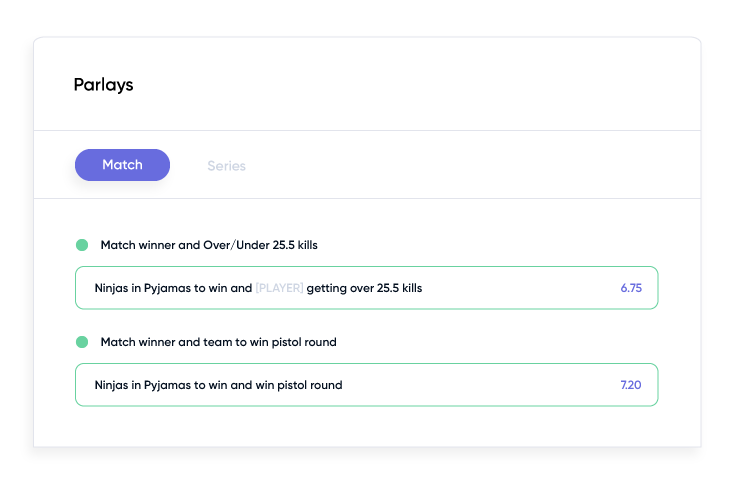Click green dot beside pistol round heading
The image size is (732, 478).
[x=82, y=342]
